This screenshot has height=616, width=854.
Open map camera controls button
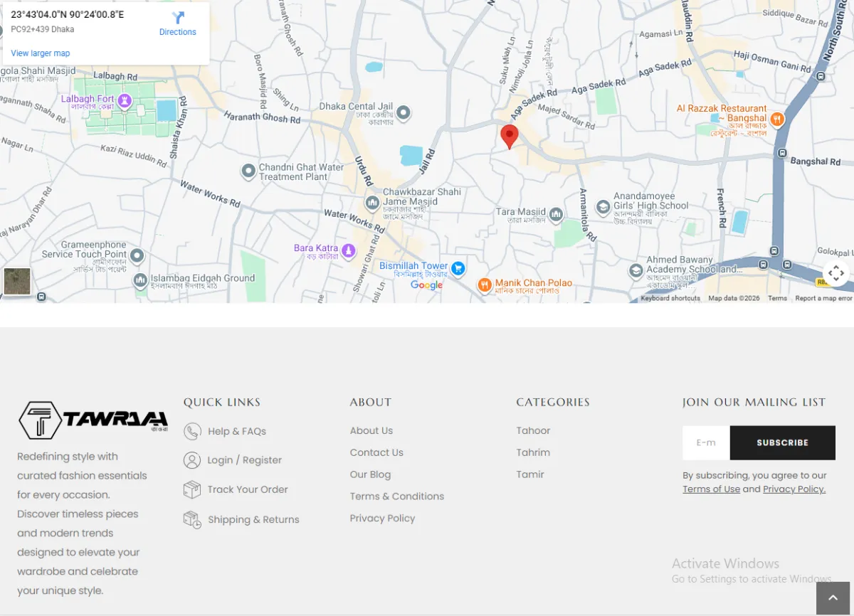836,273
